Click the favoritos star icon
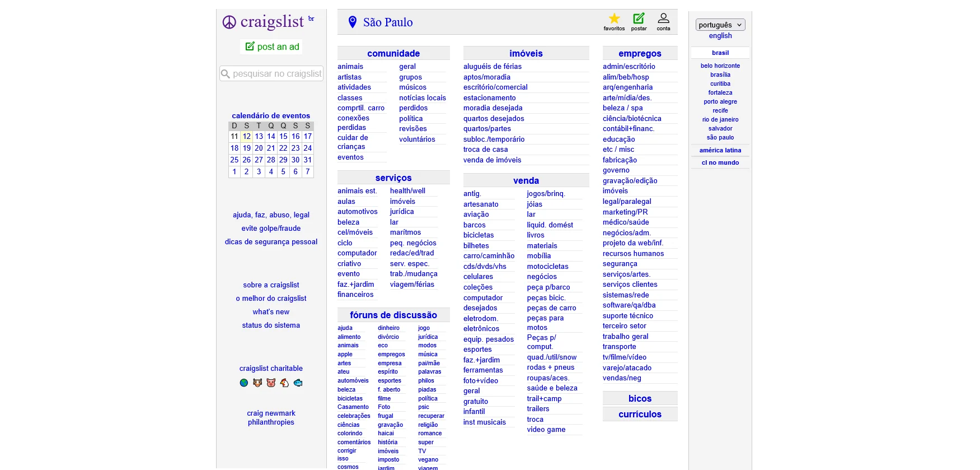This screenshot has width=980, height=470. tap(614, 18)
